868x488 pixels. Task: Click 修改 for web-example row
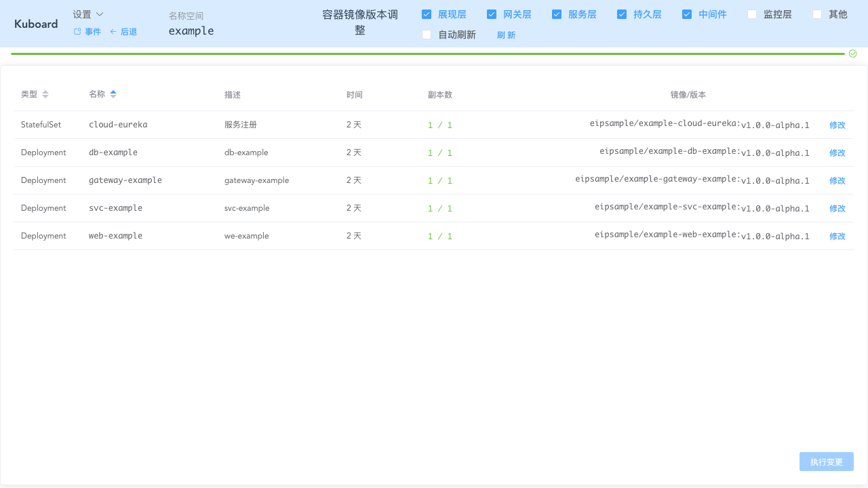pyautogui.click(x=837, y=237)
